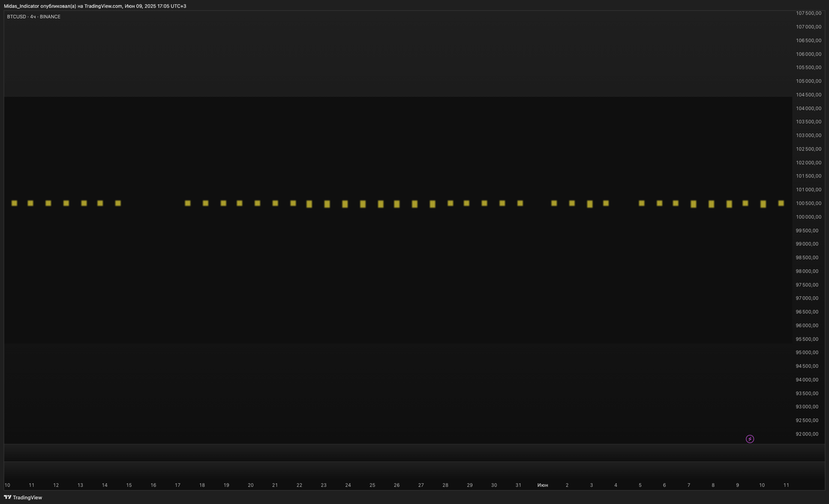Pick price label 105 000,00
Viewport: 829px width, 504px height.
click(x=808, y=81)
